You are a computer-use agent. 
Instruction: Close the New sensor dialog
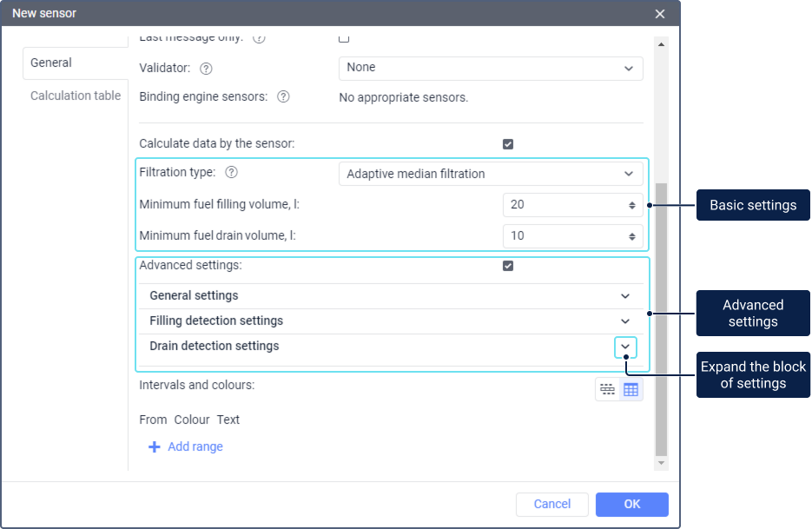coord(660,14)
